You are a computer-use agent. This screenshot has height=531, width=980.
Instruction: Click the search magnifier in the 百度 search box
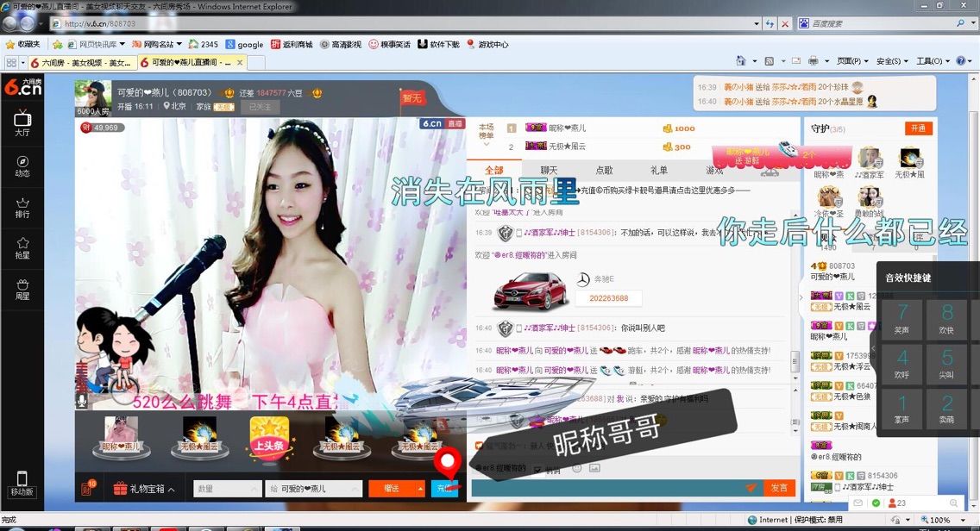[960, 23]
